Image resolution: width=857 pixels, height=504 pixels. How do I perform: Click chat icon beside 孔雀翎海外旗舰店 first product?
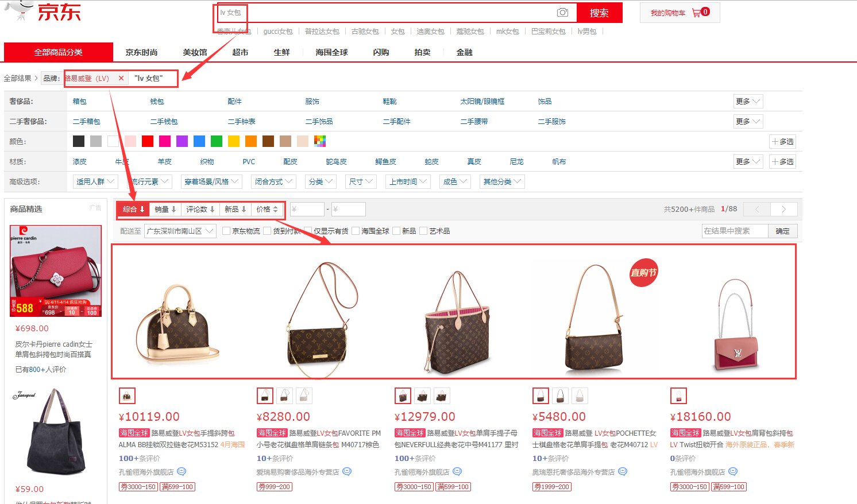(x=182, y=472)
